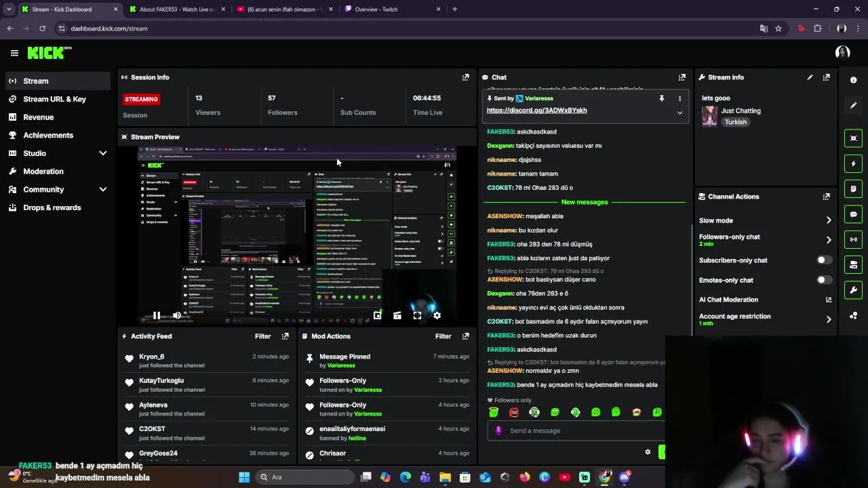The height and width of the screenshot is (488, 868).
Task: Click New messages divider to jump down
Action: click(x=585, y=202)
